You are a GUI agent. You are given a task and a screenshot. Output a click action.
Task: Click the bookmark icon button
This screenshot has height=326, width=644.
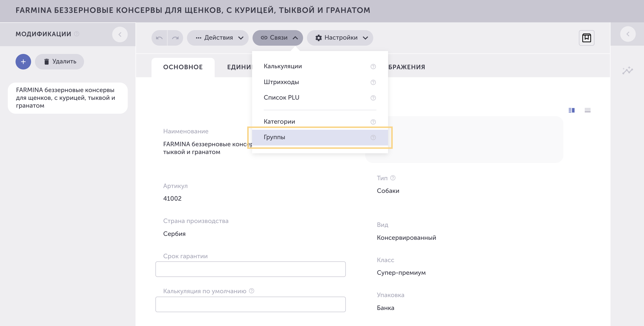point(586,38)
